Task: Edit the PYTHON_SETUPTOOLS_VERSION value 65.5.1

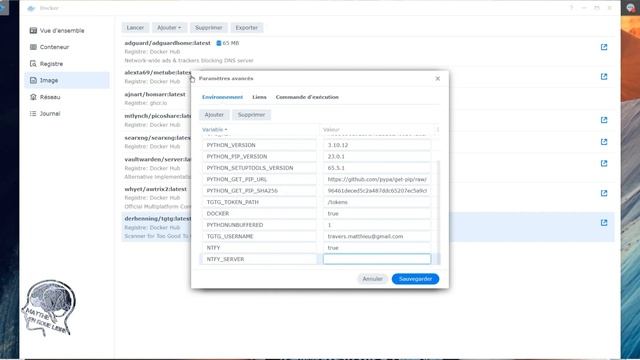Action: click(377, 168)
